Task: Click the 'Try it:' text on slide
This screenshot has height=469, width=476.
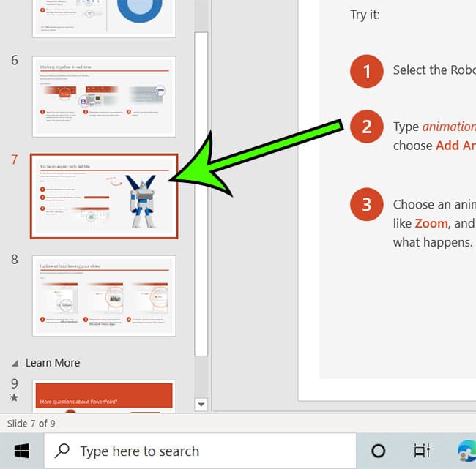Action: [x=365, y=15]
